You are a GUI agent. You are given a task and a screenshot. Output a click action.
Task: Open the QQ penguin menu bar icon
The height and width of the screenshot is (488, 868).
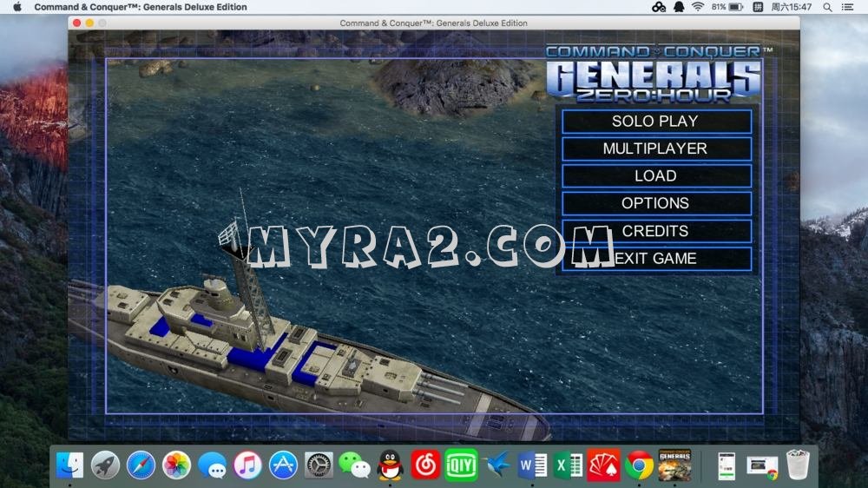tap(679, 7)
